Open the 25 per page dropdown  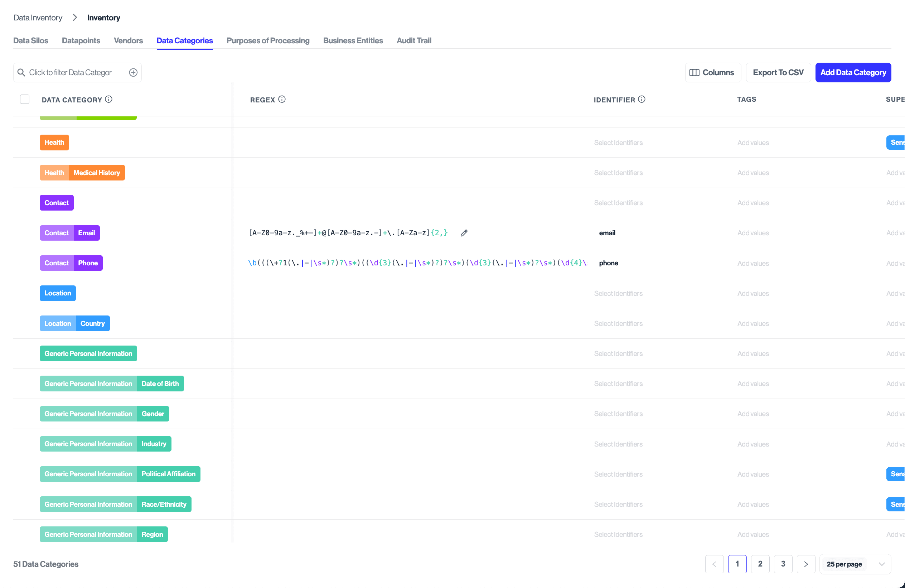tap(855, 564)
